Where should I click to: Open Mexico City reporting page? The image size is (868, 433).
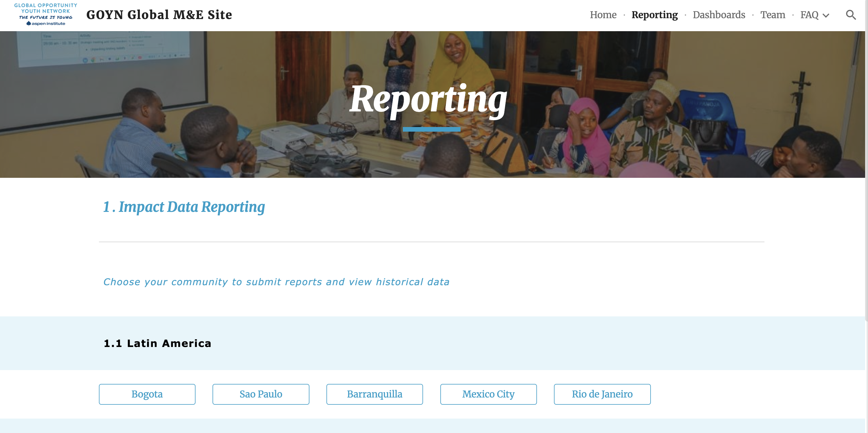[x=488, y=394]
